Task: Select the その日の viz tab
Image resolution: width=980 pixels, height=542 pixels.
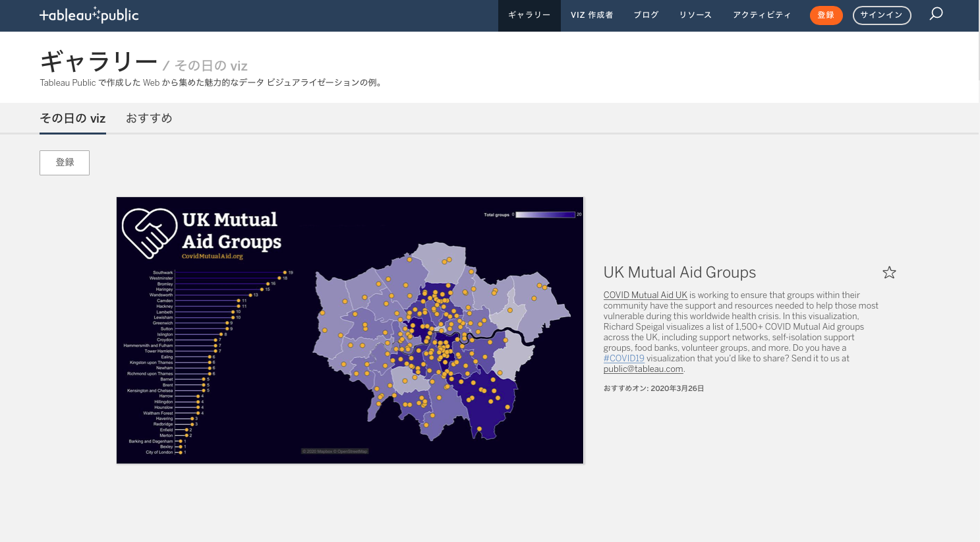Action: click(72, 119)
